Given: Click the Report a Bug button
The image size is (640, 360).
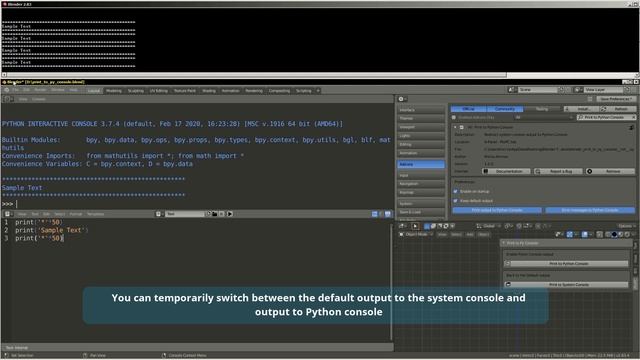Looking at the screenshot, I should [x=559, y=171].
